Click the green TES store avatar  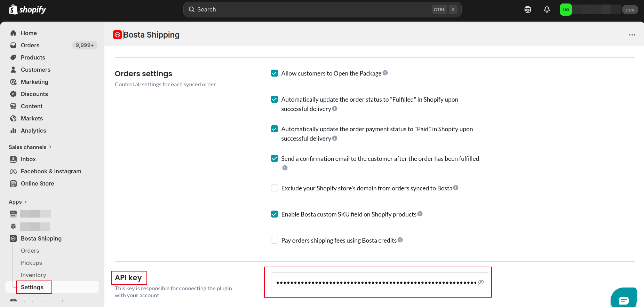pos(566,10)
